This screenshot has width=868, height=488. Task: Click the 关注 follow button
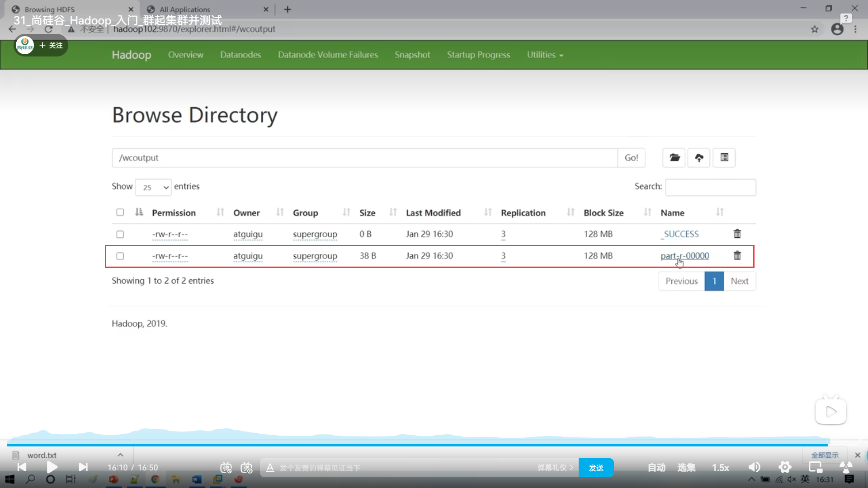tap(51, 45)
